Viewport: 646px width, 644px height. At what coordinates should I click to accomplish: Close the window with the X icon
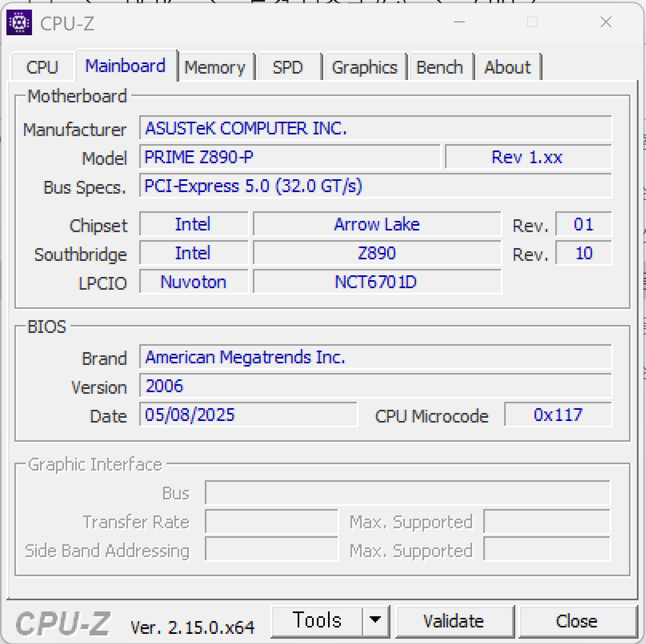pyautogui.click(x=606, y=22)
